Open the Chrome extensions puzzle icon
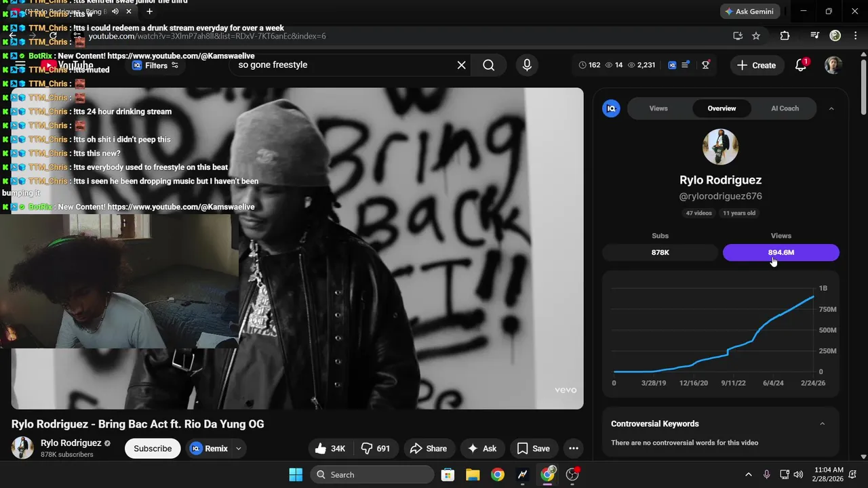The height and width of the screenshot is (488, 868). coord(785,36)
